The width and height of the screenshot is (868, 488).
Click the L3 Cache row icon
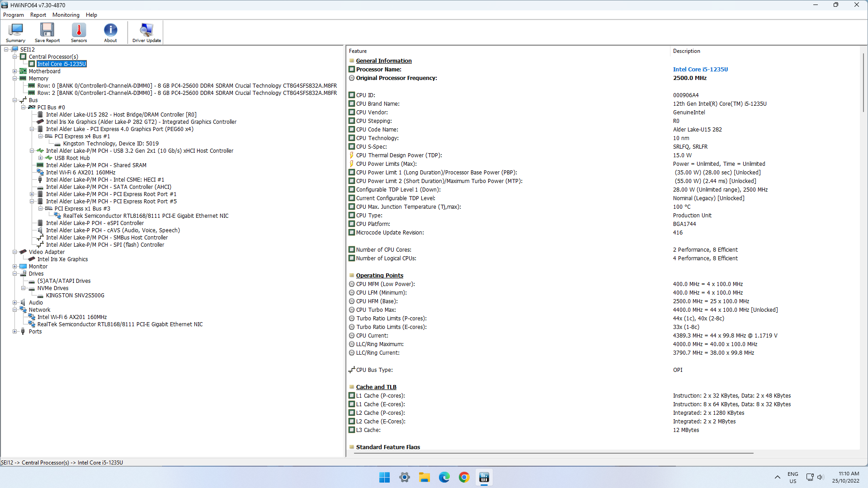[351, 430]
